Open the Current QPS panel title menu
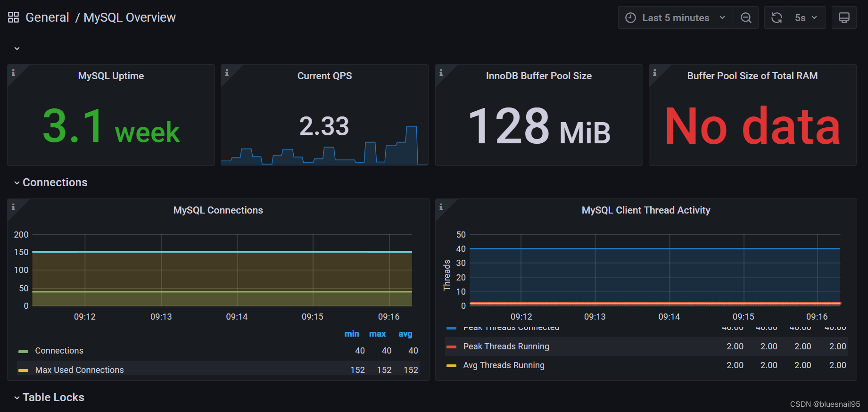Image resolution: width=868 pixels, height=412 pixels. pos(324,76)
